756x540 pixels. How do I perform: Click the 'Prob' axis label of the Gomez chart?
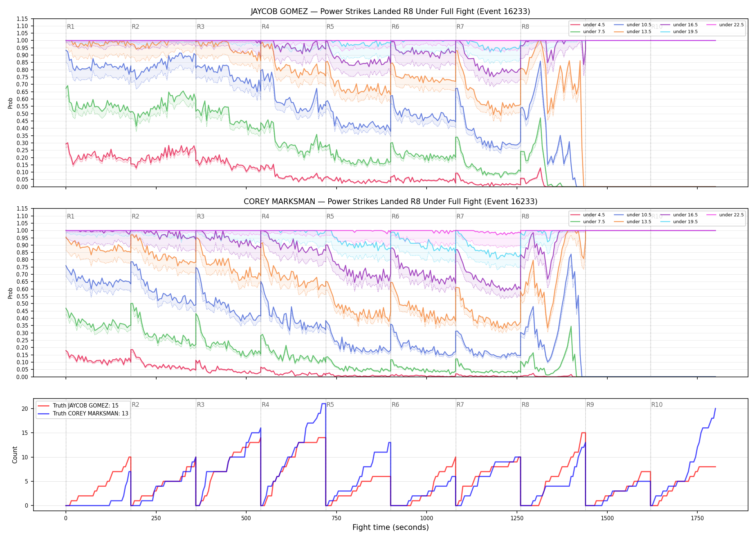coord(10,103)
